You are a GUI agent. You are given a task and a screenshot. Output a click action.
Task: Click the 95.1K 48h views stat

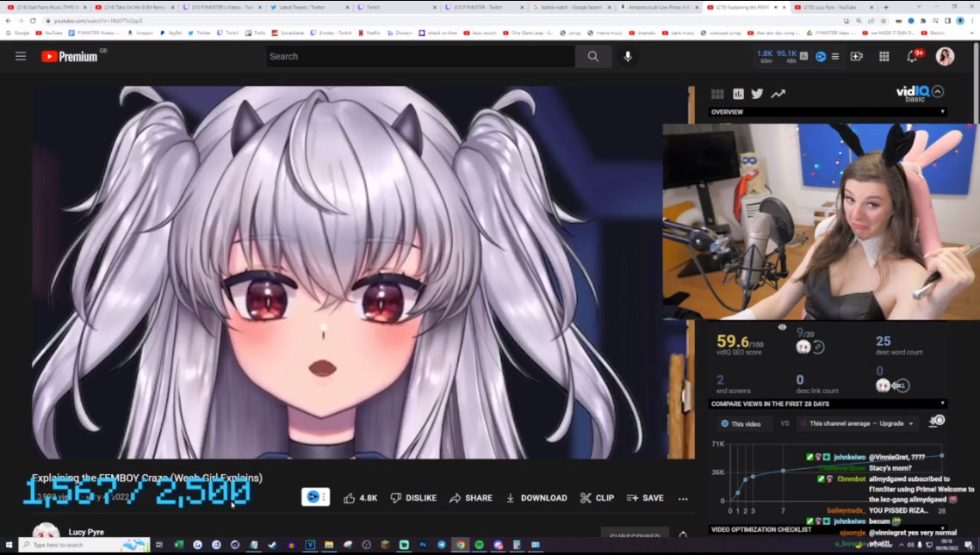(786, 56)
